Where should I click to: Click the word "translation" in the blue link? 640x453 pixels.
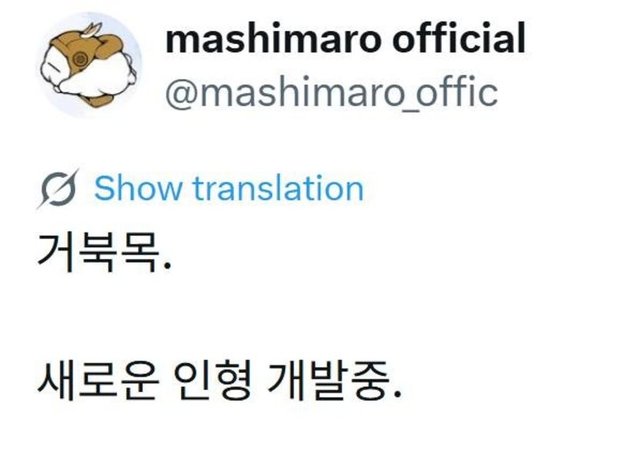[x=277, y=188]
